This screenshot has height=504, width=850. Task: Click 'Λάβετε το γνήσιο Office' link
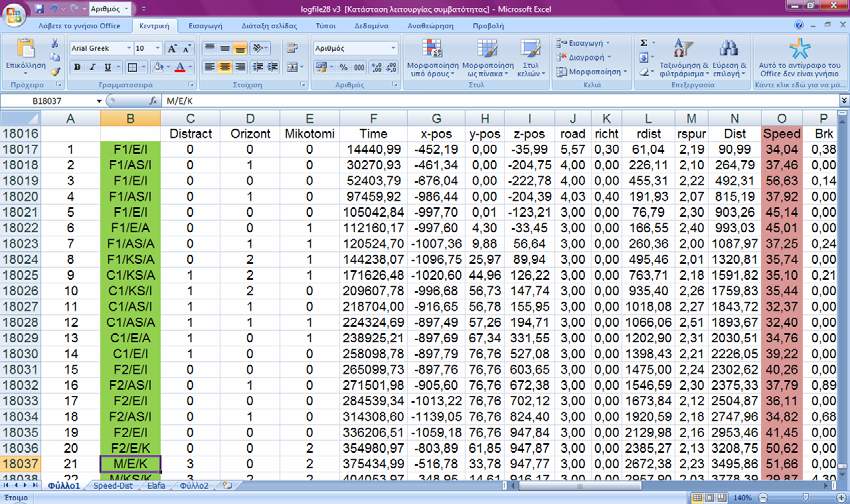click(80, 25)
